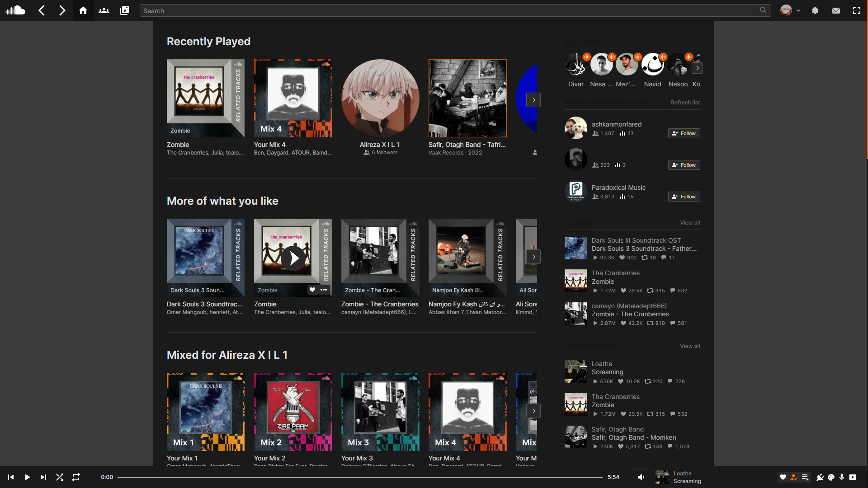Click the plugin plug icon in player bar

point(820,477)
